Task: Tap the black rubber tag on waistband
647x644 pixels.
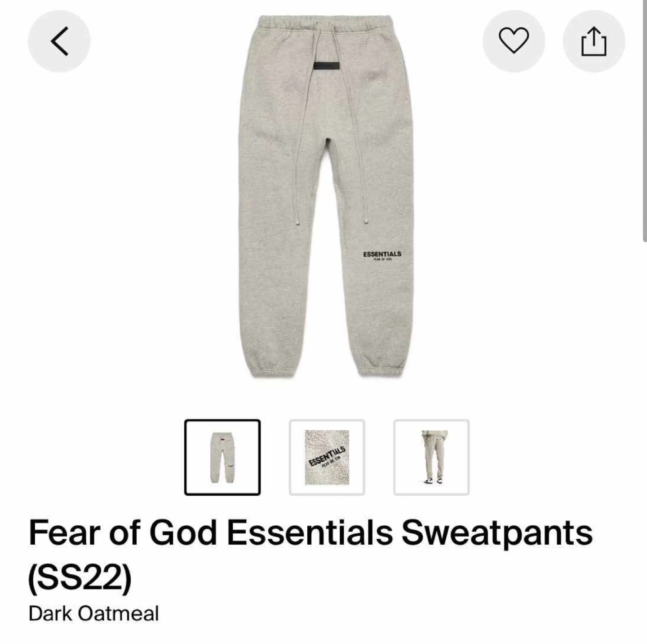Action: click(x=325, y=67)
